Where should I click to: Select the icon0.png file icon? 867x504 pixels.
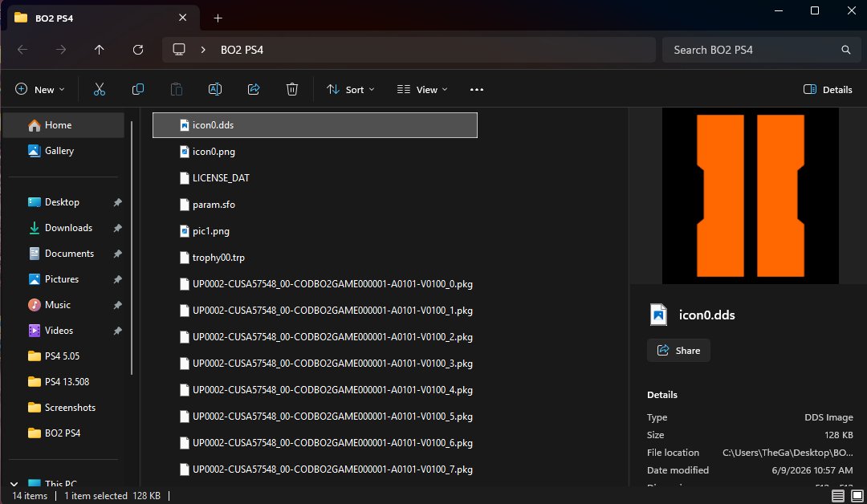185,152
